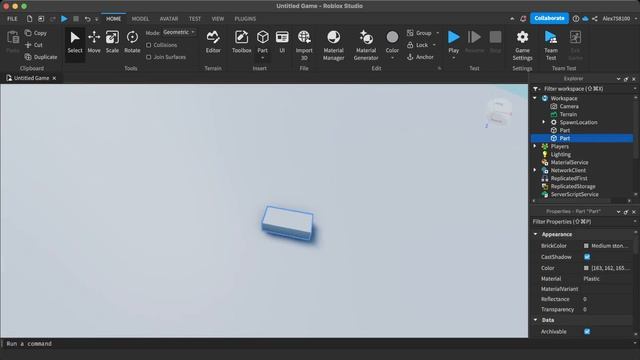The image size is (640, 360).
Task: Cut the selected part
Action: [34, 45]
